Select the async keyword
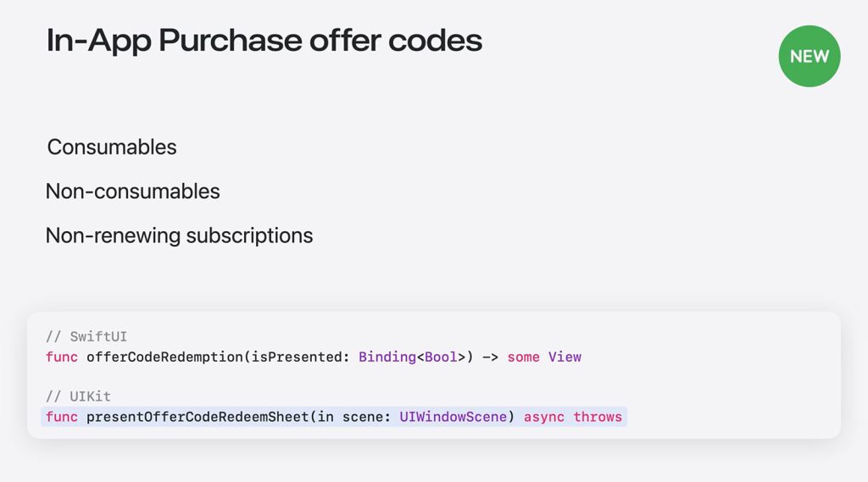 pyautogui.click(x=544, y=417)
